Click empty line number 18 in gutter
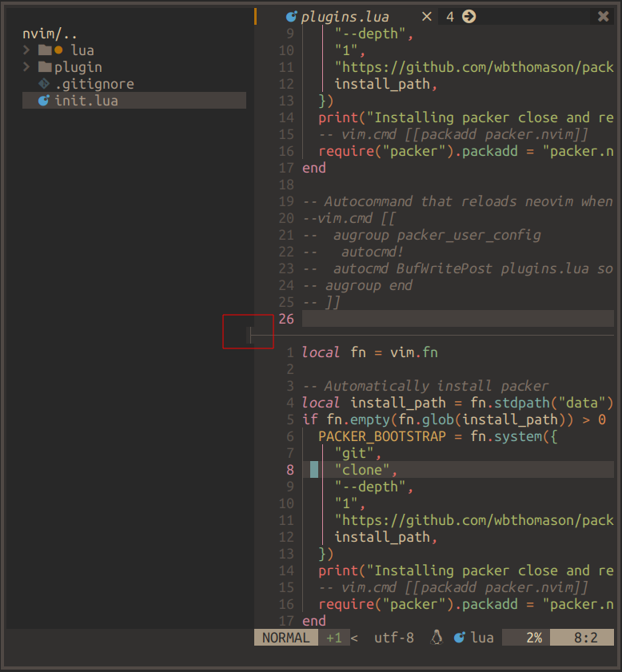The width and height of the screenshot is (622, 672). (286, 185)
